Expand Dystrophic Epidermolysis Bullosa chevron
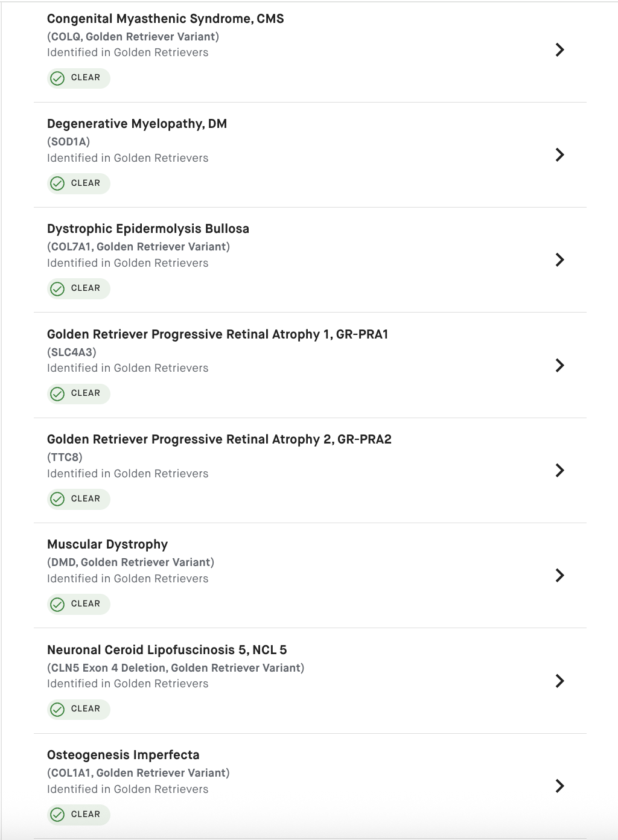This screenshot has height=840, width=618. tap(559, 259)
